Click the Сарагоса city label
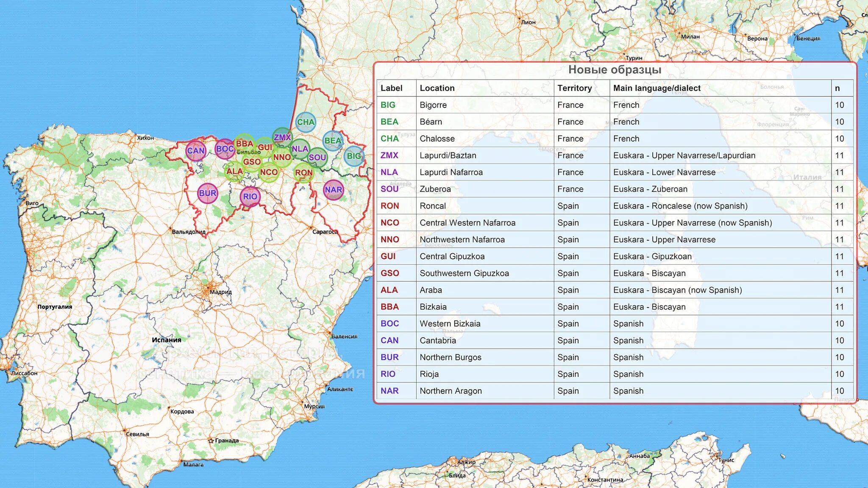This screenshot has width=868, height=488. (x=325, y=232)
